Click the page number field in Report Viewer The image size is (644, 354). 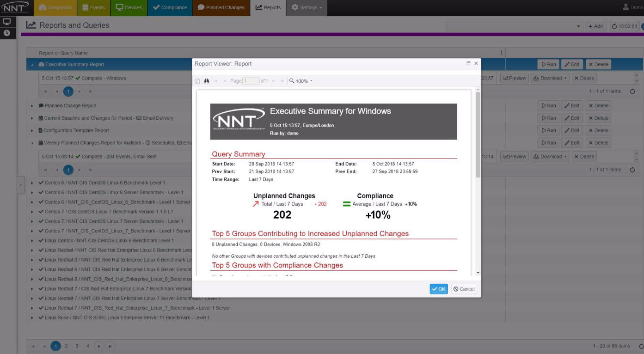click(x=251, y=81)
